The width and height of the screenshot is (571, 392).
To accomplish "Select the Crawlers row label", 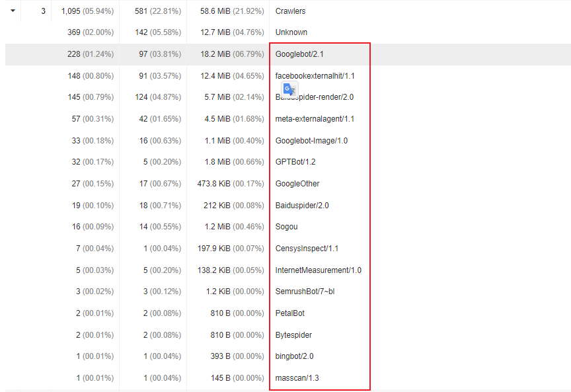I will click(x=290, y=11).
